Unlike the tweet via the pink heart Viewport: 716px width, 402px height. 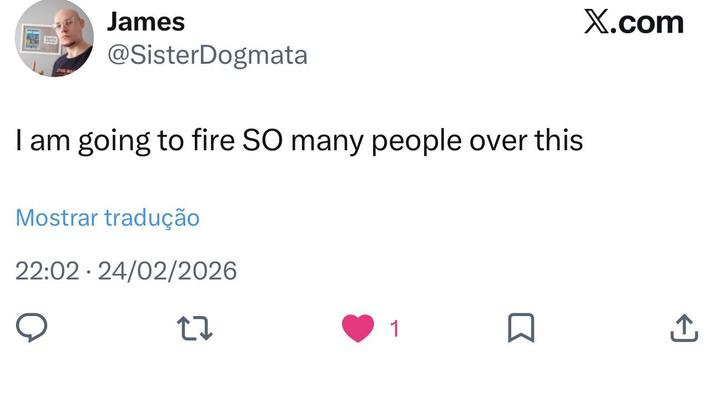pos(357,328)
